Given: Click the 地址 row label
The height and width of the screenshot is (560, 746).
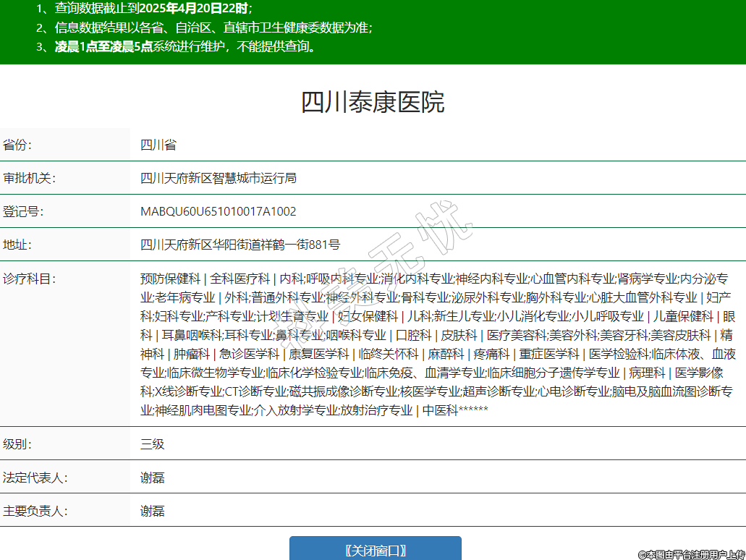Looking at the screenshot, I should 18,245.
